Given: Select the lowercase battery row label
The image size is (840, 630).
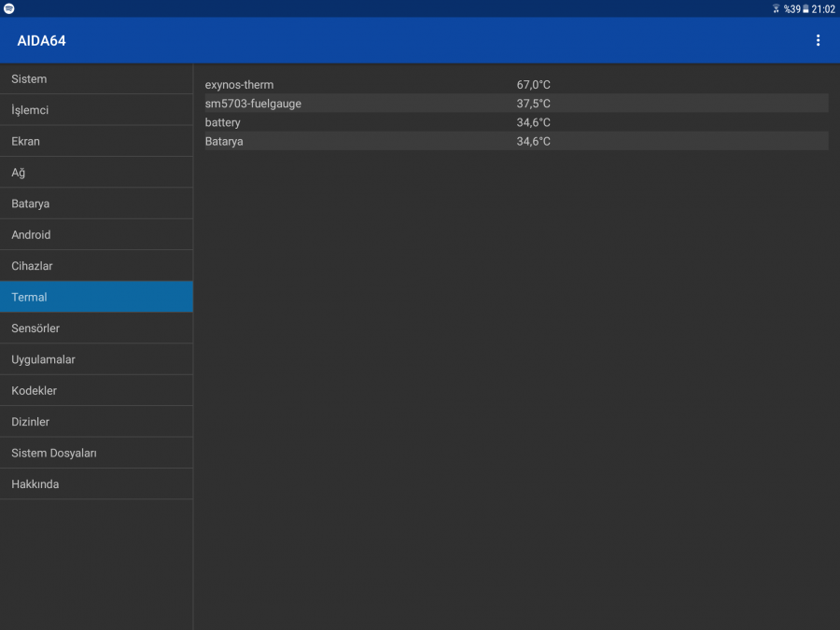Looking at the screenshot, I should point(222,122).
